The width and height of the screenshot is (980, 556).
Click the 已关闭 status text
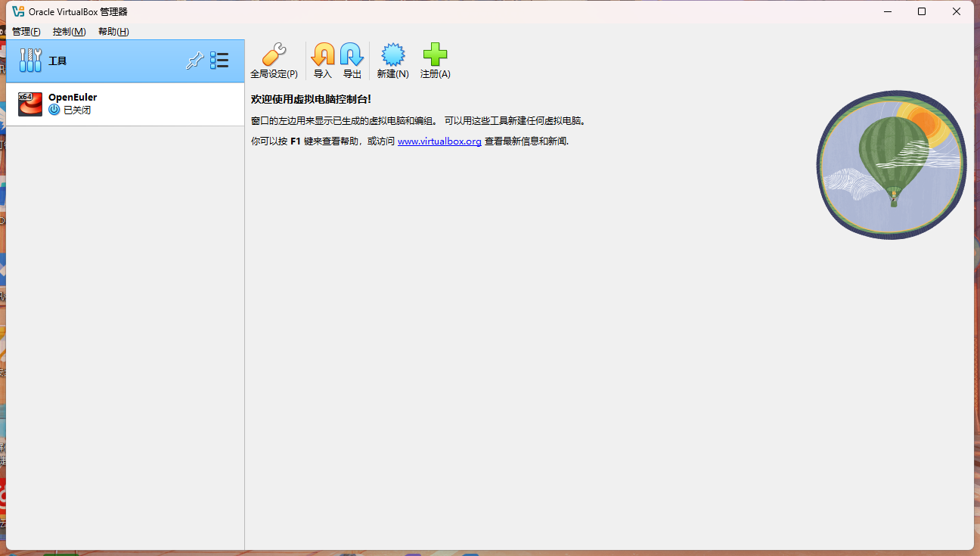77,110
